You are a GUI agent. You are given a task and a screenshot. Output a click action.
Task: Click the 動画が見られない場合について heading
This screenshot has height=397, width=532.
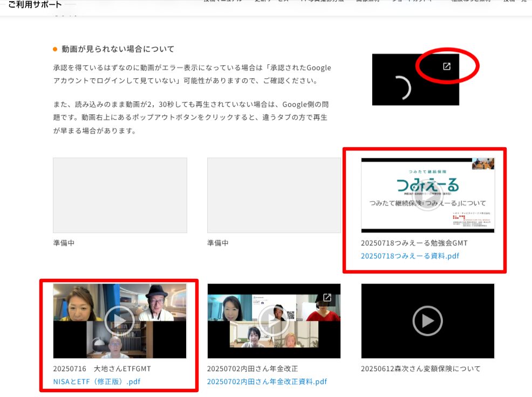pos(118,49)
